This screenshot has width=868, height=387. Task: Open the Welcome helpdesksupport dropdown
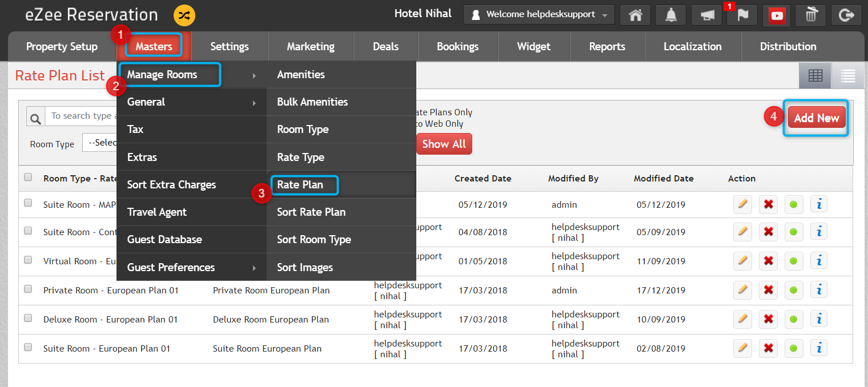click(537, 15)
